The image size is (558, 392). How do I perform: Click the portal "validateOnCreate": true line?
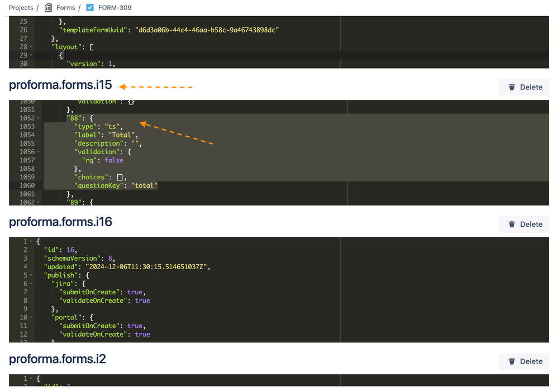[x=104, y=334]
